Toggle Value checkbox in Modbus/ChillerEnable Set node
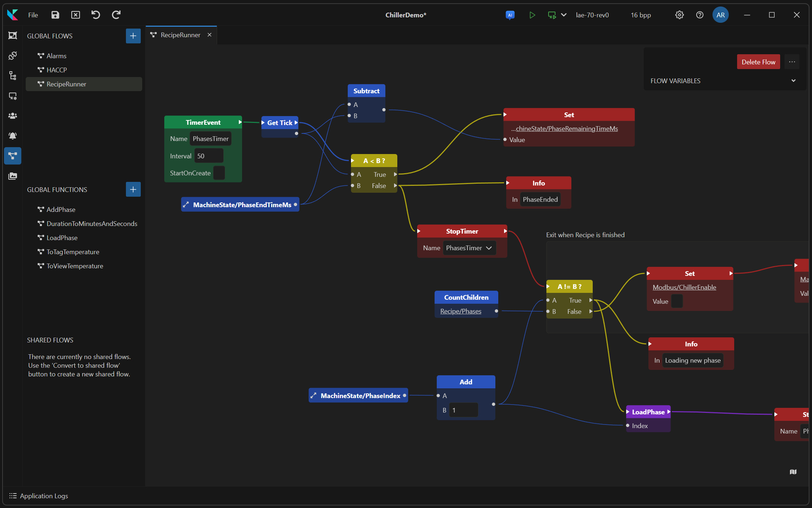 (x=677, y=301)
